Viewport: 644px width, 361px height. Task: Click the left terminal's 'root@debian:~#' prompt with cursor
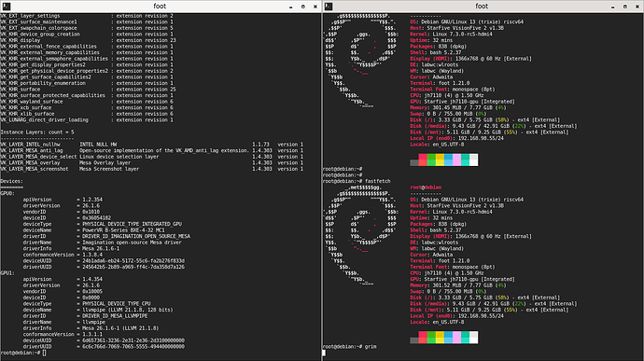(23, 353)
